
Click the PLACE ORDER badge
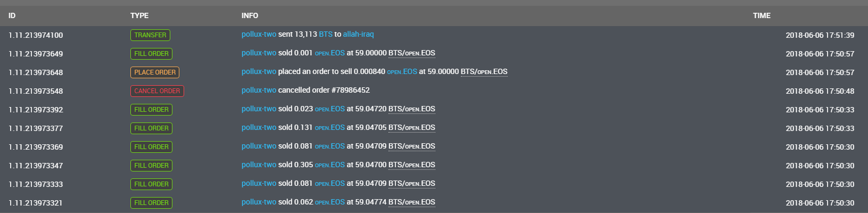(155, 72)
